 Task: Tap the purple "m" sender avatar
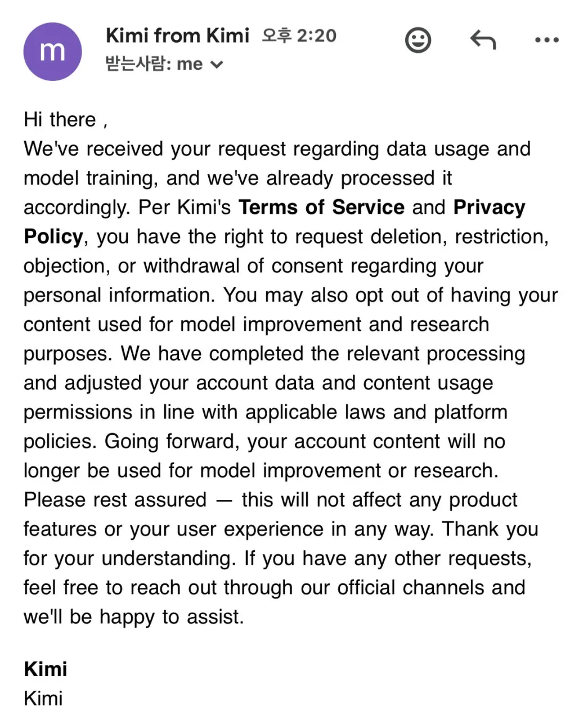coord(52,51)
